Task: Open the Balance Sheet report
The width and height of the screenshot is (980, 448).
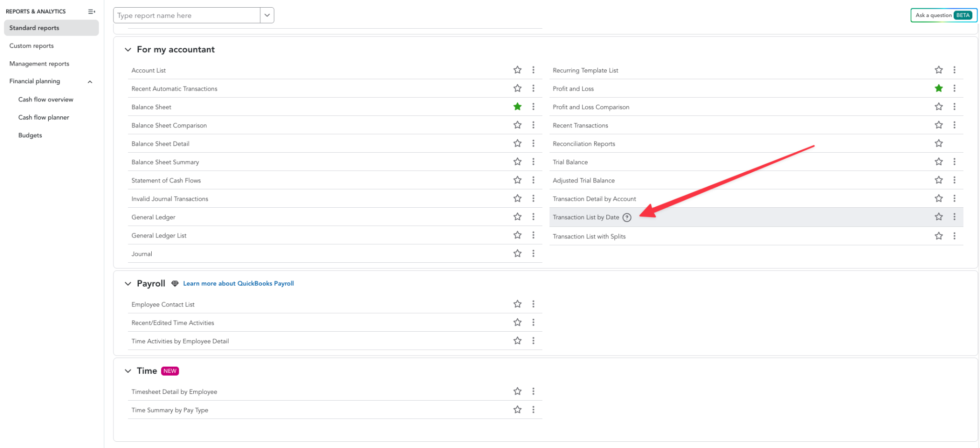Action: (x=151, y=107)
